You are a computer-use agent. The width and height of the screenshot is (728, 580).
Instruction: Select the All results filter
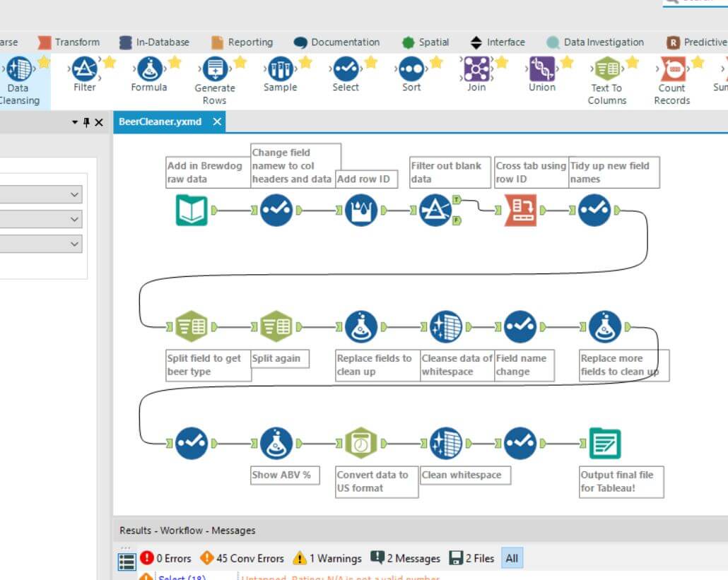point(512,558)
